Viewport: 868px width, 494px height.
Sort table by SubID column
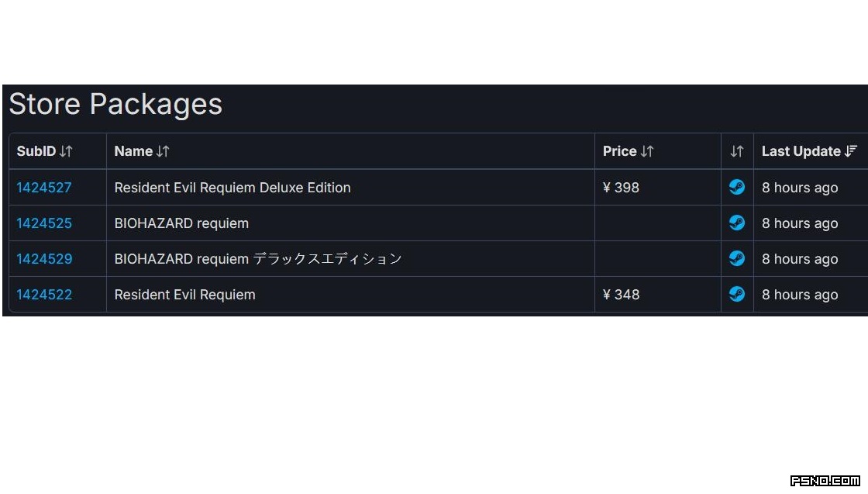point(45,151)
